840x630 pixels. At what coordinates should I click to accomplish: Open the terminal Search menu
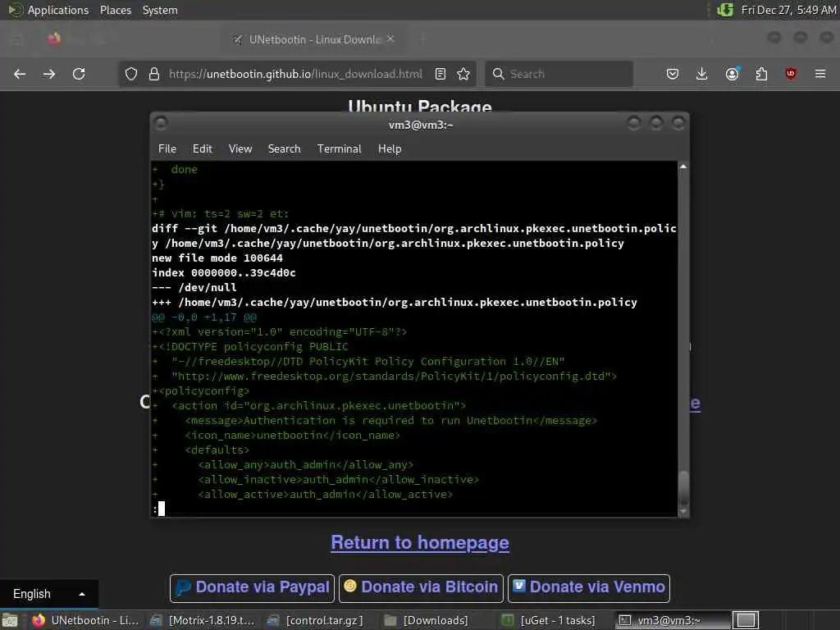(x=284, y=149)
